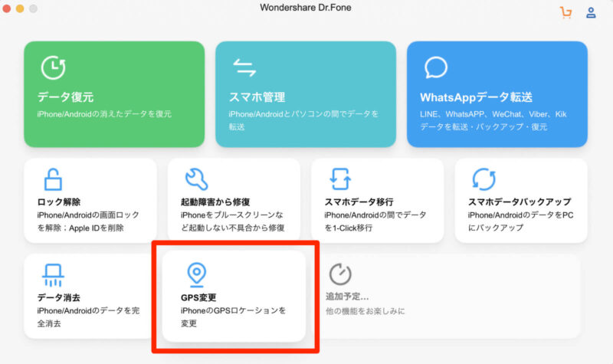Screen dimensions: 613x364
Task: Open the user account icon
Action: tap(591, 12)
